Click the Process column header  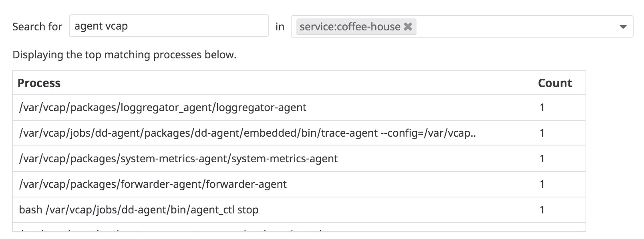tap(39, 83)
